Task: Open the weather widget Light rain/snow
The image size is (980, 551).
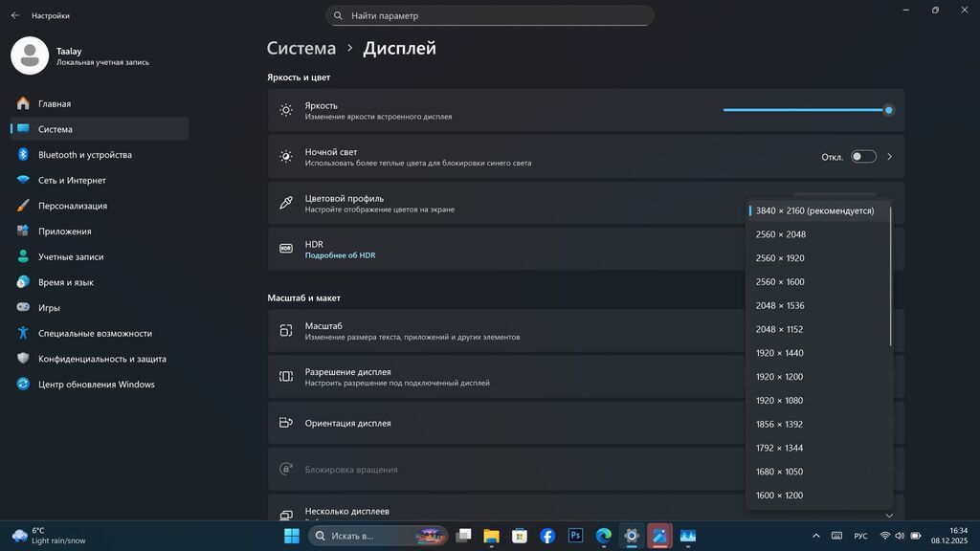Action: [x=49, y=536]
